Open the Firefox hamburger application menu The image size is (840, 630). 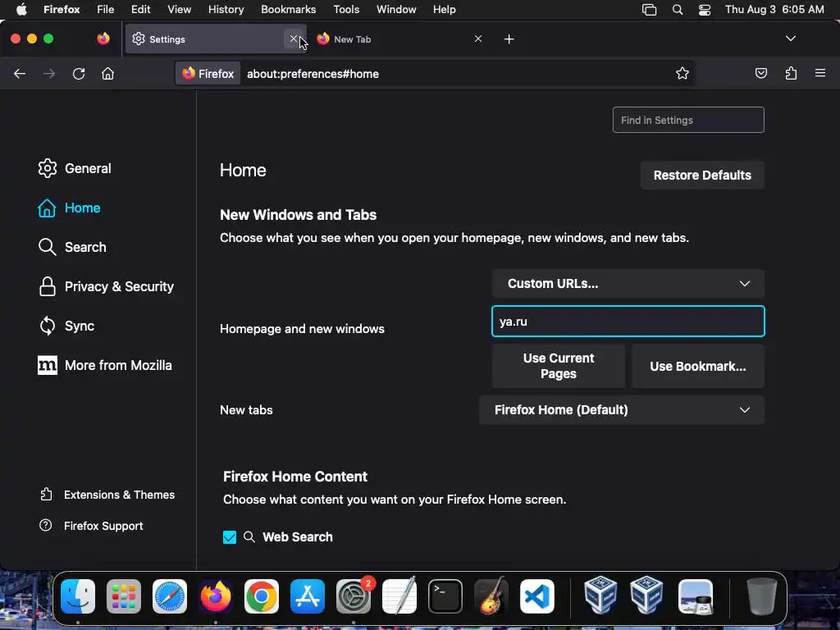(x=820, y=73)
